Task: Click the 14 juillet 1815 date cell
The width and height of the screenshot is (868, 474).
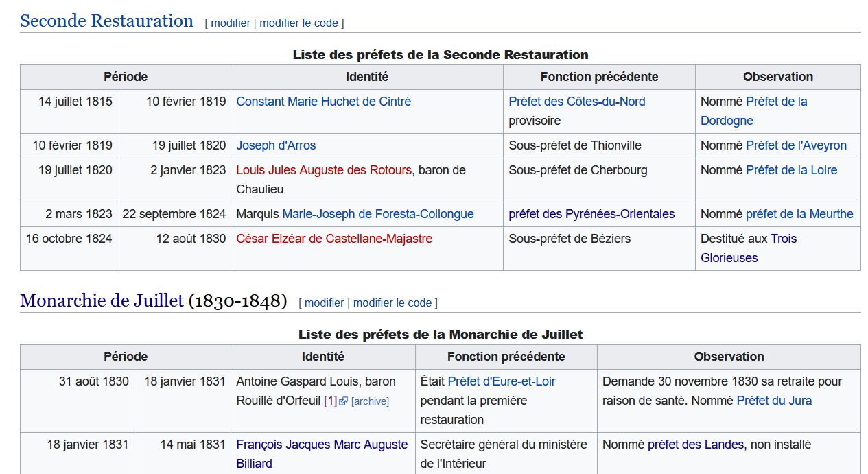Action: click(x=69, y=111)
